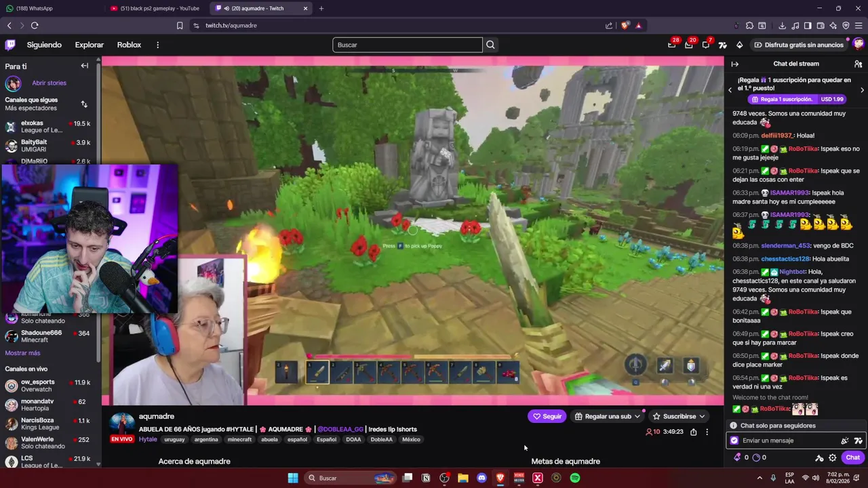868x488 pixels.
Task: Open browser extensions puzzle icon
Action: [x=749, y=26]
